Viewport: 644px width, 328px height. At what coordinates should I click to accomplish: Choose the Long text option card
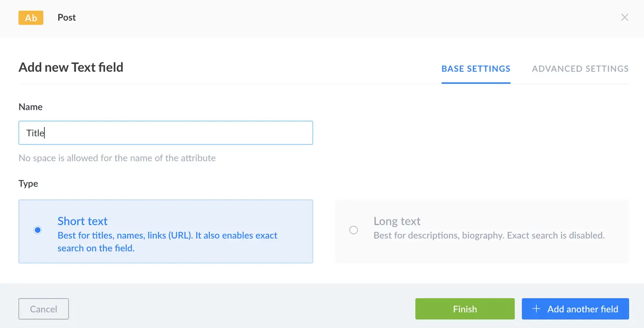click(x=482, y=231)
